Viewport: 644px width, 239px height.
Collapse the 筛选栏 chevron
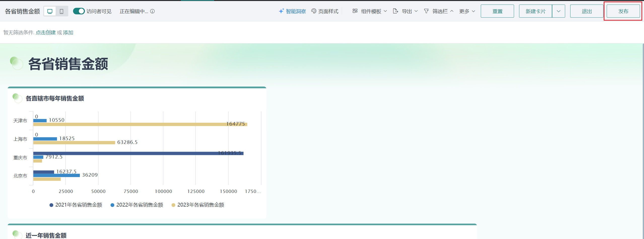click(452, 11)
